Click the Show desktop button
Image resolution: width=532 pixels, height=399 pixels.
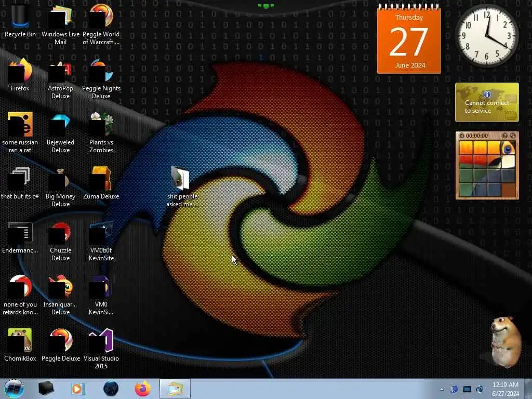coord(528,389)
